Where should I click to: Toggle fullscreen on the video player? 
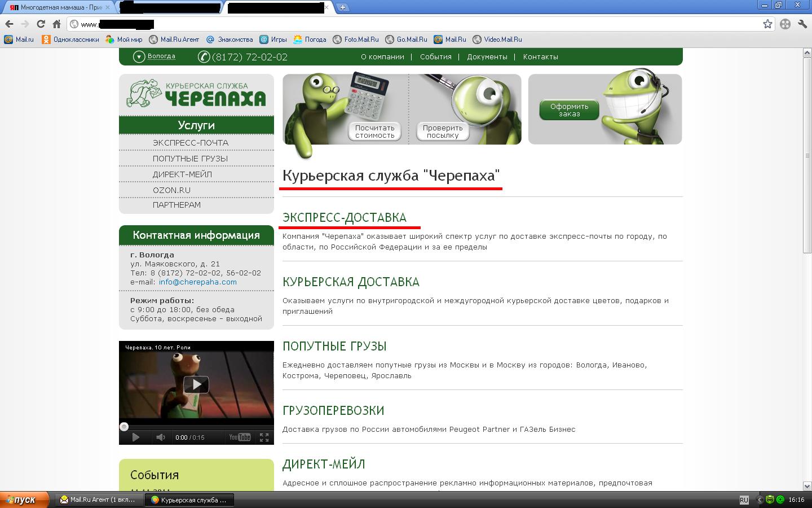264,437
